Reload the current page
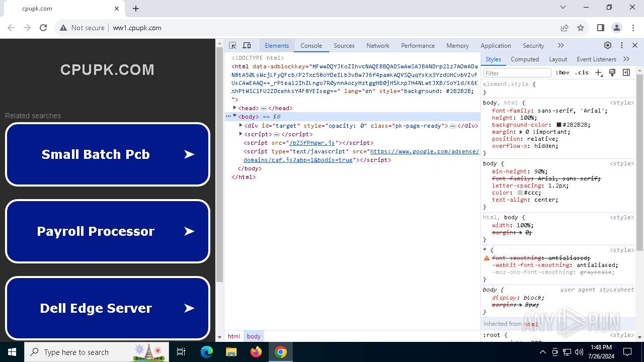 pos(43,28)
